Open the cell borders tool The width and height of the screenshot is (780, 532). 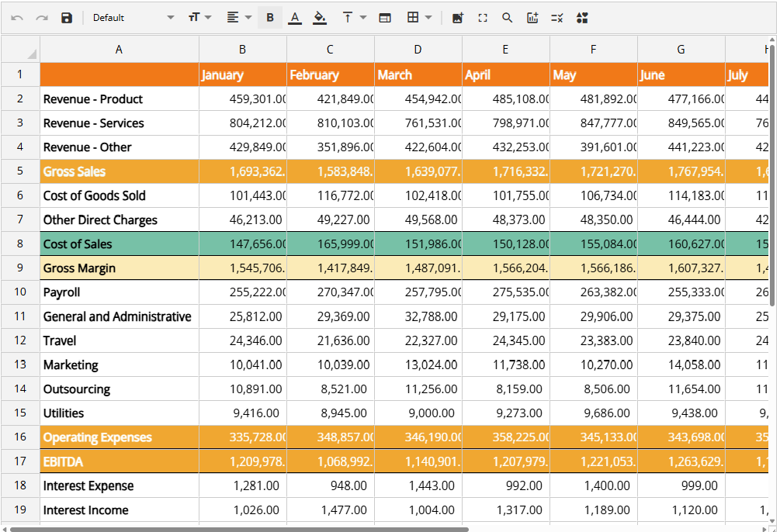click(x=419, y=18)
